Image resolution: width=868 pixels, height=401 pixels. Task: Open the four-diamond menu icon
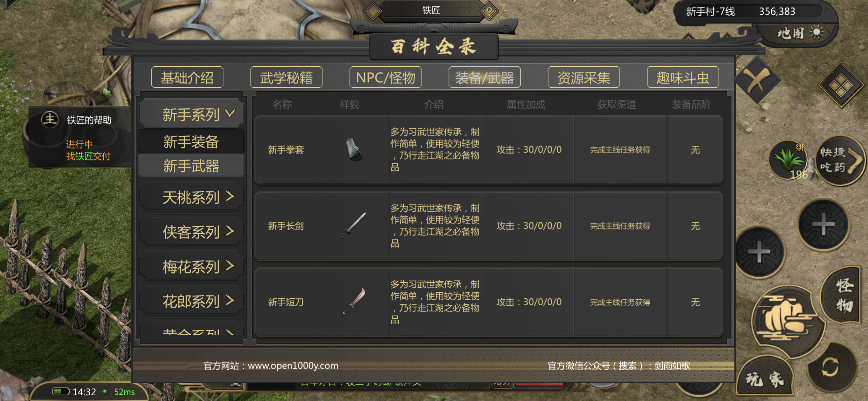841,85
